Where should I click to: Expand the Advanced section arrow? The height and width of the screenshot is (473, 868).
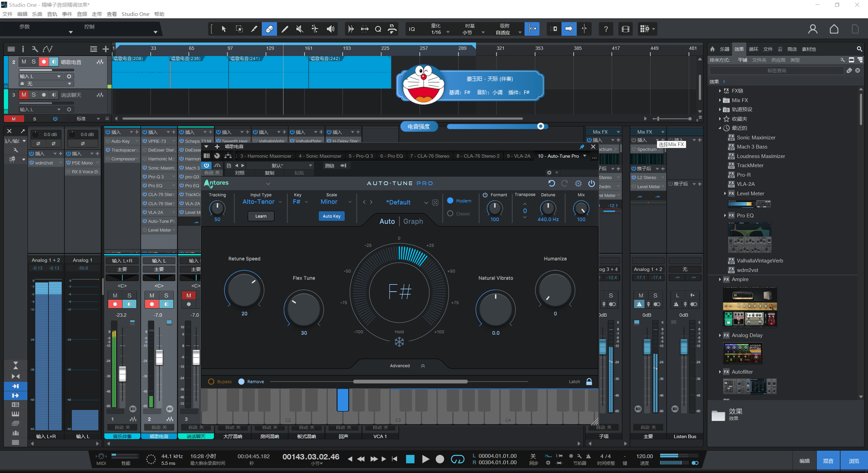423,366
